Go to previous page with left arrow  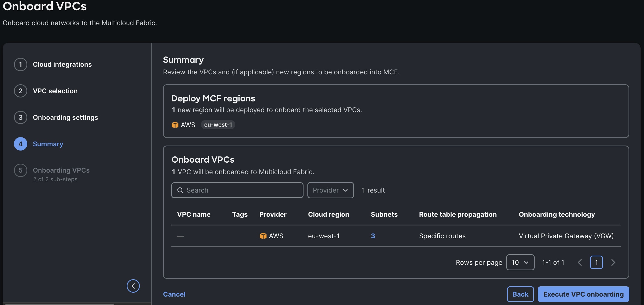click(580, 262)
